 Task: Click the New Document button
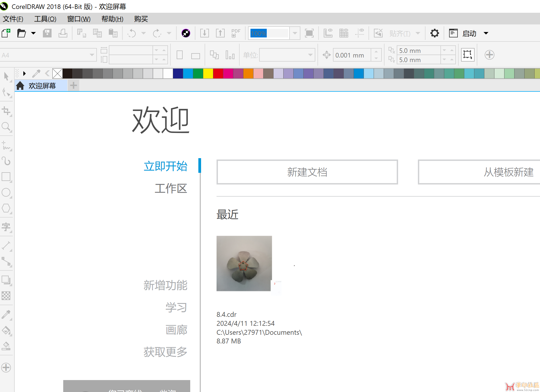pyautogui.click(x=307, y=172)
